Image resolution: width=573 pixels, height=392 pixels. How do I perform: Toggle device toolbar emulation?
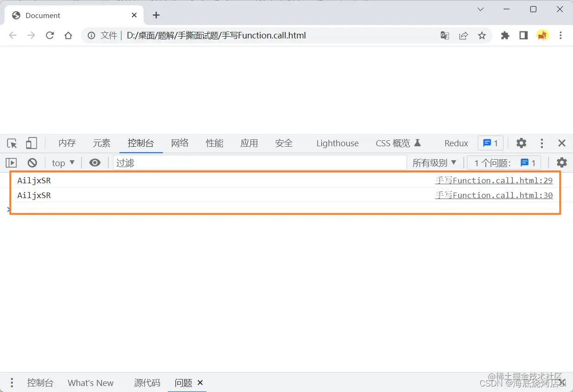point(31,143)
